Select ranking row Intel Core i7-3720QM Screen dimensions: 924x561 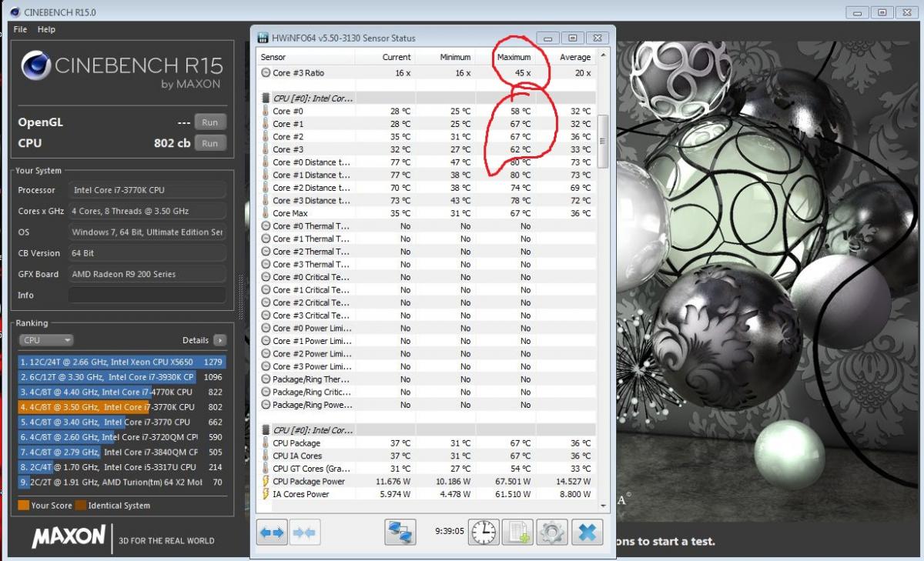click(122, 437)
